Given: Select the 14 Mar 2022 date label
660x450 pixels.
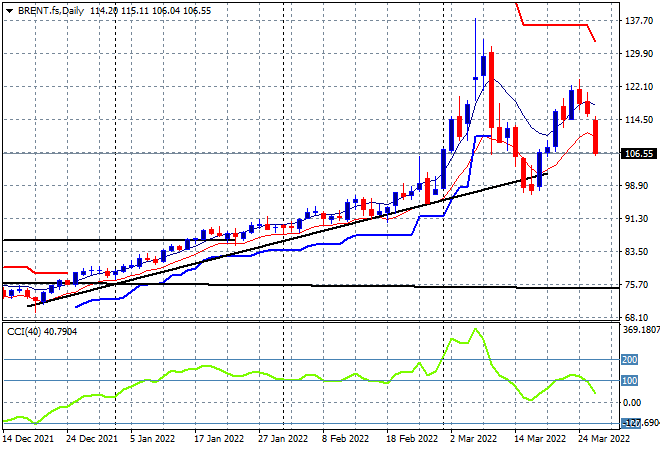Looking at the screenshot, I should pyautogui.click(x=540, y=439).
